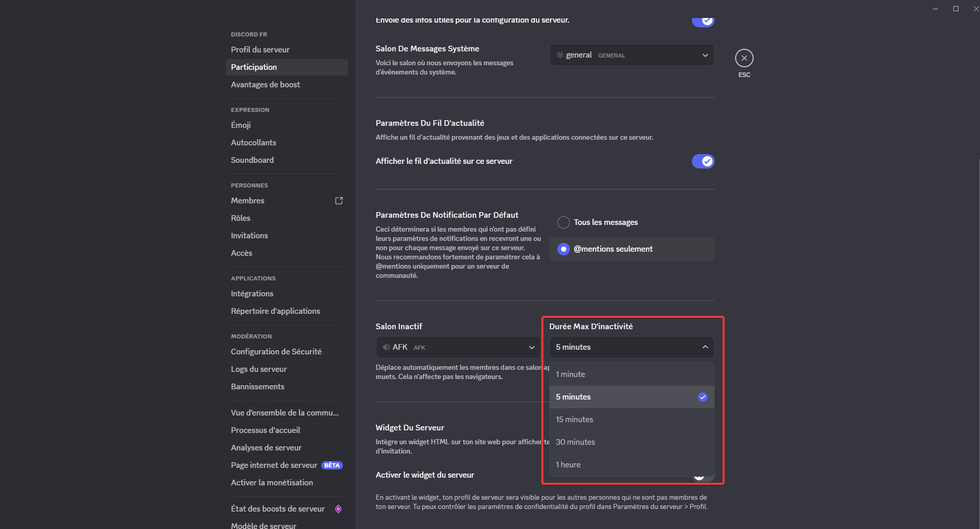Image resolution: width=980 pixels, height=529 pixels.
Task: Click the boost gem icon beside État des boosts
Action: [x=338, y=509]
